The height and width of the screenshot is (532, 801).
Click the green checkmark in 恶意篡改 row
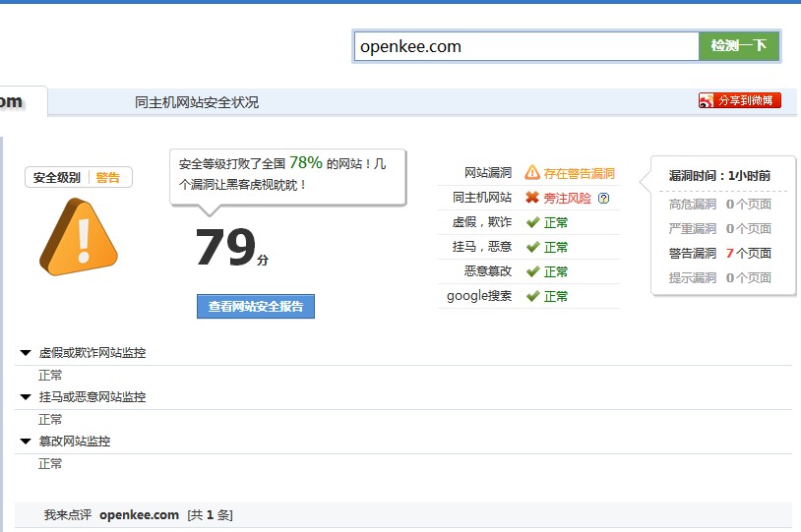(532, 271)
